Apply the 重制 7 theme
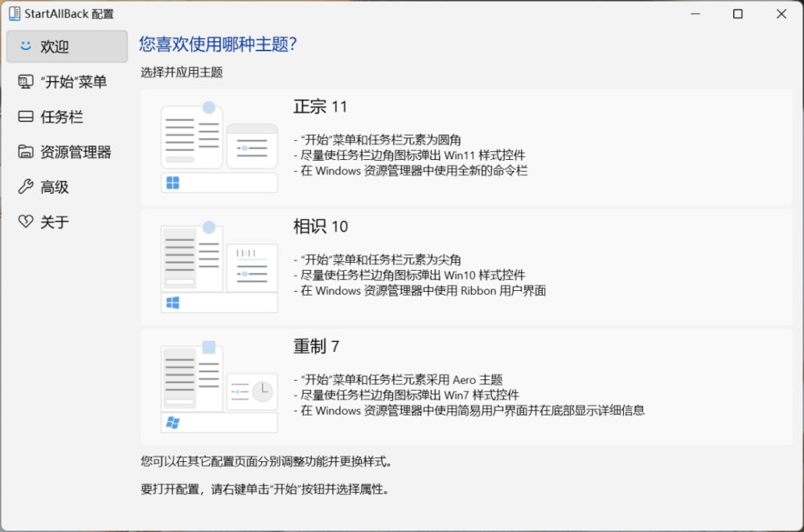The width and height of the screenshot is (804, 532). tap(466, 387)
